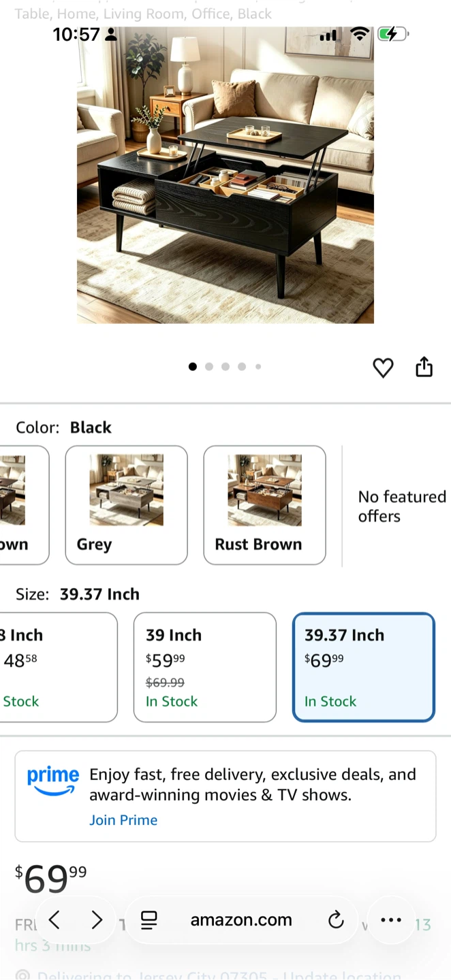Choose the 39 Inch size option
451x980 pixels.
pos(205,667)
